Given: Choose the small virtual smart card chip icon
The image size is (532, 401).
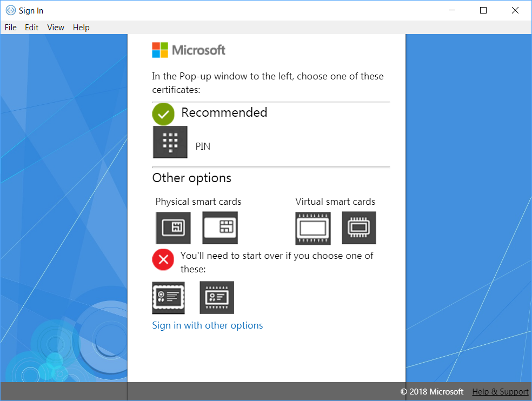Looking at the screenshot, I should coord(359,228).
